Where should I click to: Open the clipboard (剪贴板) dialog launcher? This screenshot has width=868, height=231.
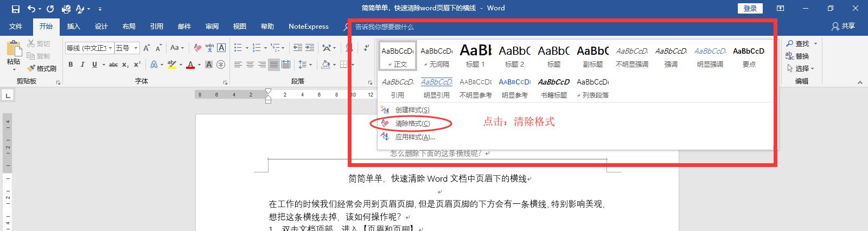tap(58, 82)
